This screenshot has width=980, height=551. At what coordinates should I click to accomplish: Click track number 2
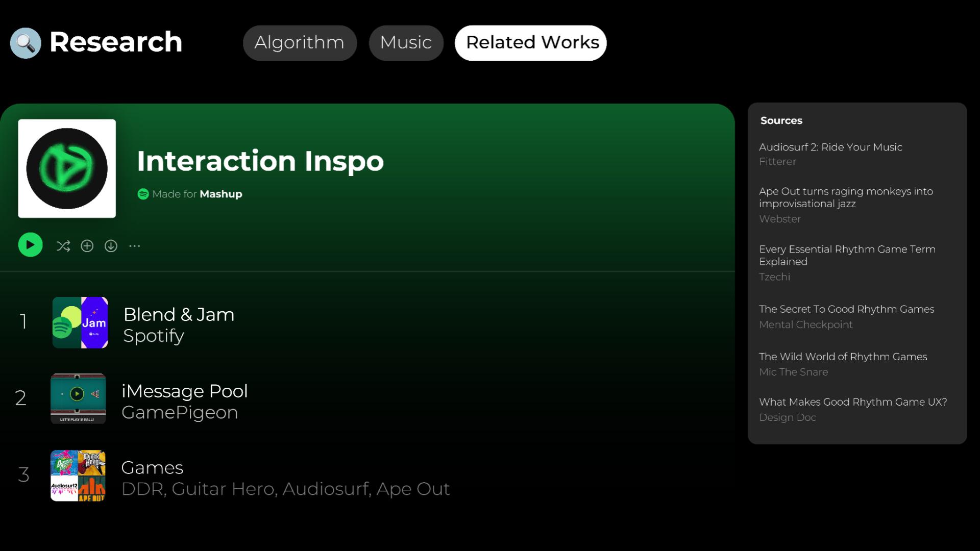[20, 398]
